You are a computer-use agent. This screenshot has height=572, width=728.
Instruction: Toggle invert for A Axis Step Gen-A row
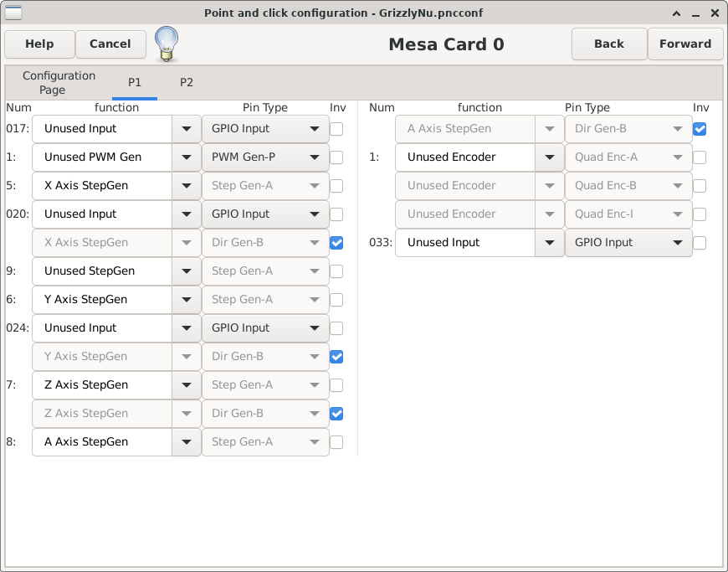(x=336, y=442)
